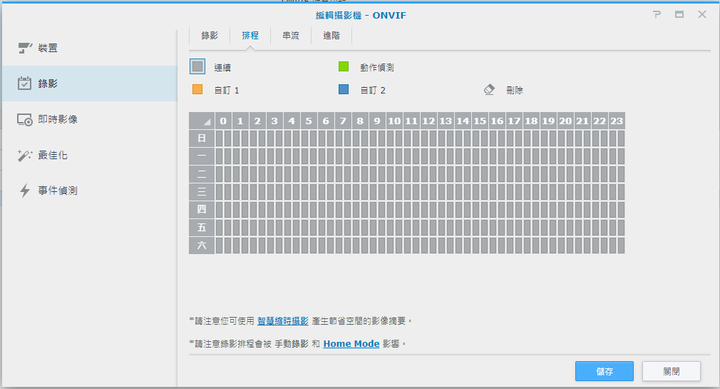This screenshot has width=720, height=389.
Task: Switch to the 進階 advanced tab
Action: pos(332,35)
